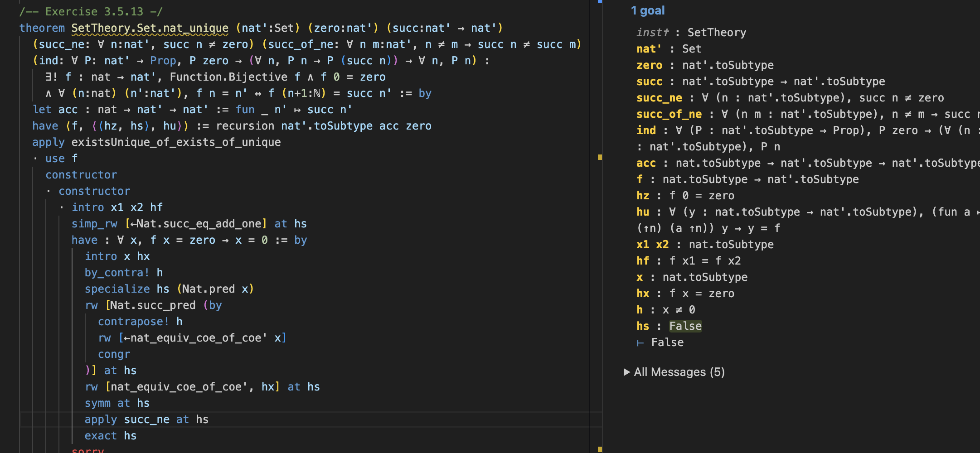Screen dimensions: 980x453
Task: Click the "1 goal" heading in infoview
Action: click(647, 10)
